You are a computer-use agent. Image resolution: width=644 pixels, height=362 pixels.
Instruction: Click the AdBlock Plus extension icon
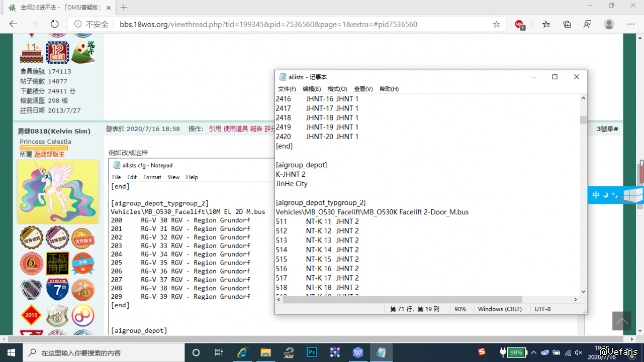[519, 24]
